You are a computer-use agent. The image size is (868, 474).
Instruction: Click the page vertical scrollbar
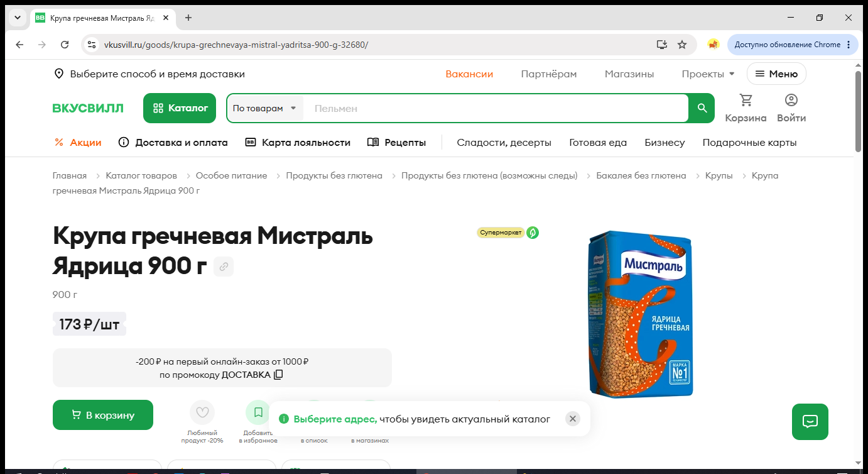[x=858, y=111]
